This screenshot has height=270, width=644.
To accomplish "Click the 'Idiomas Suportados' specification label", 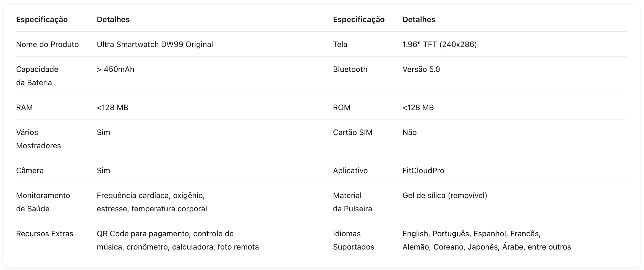I will (354, 240).
